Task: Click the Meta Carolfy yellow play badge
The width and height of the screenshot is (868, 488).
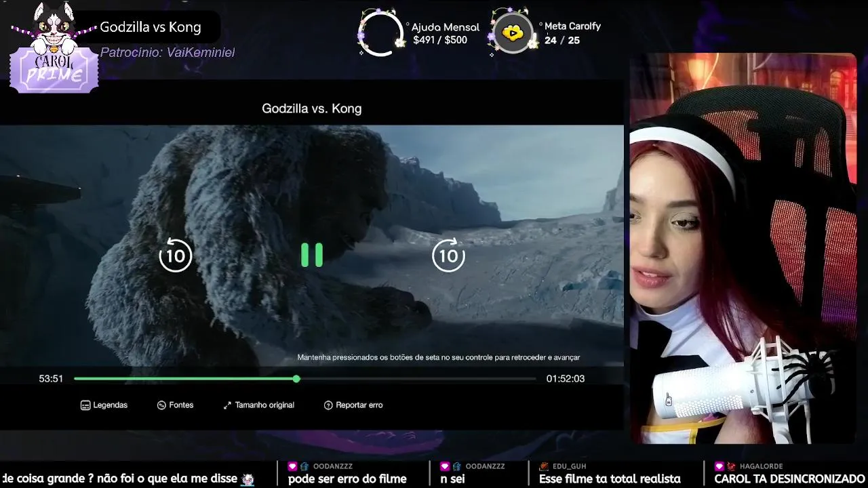Action: pyautogui.click(x=512, y=33)
